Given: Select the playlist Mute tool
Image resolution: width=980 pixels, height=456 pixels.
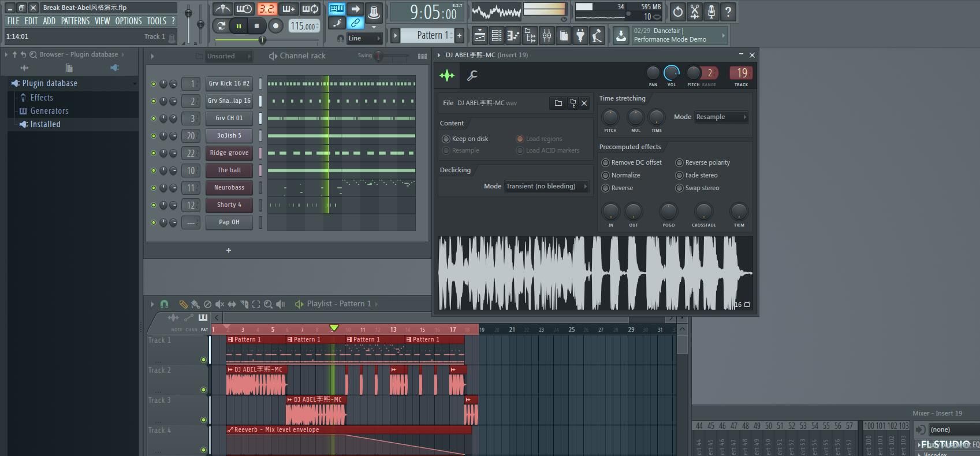Looking at the screenshot, I should pos(219,304).
